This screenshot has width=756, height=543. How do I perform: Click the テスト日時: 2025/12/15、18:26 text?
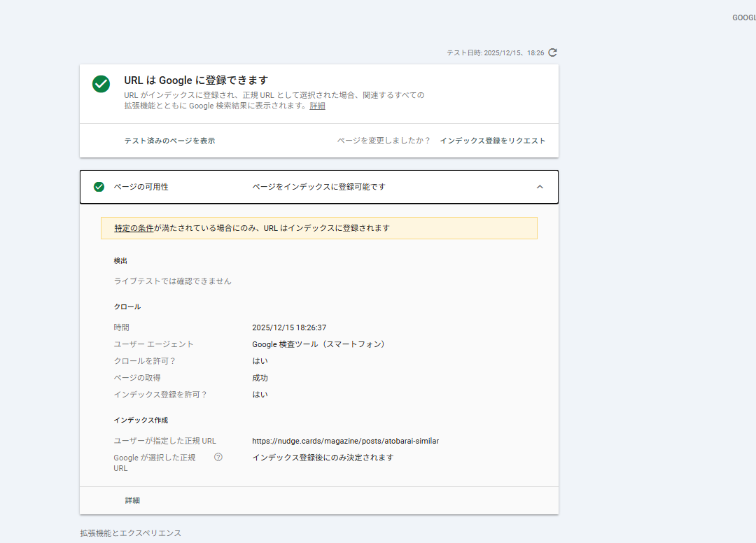pos(495,53)
